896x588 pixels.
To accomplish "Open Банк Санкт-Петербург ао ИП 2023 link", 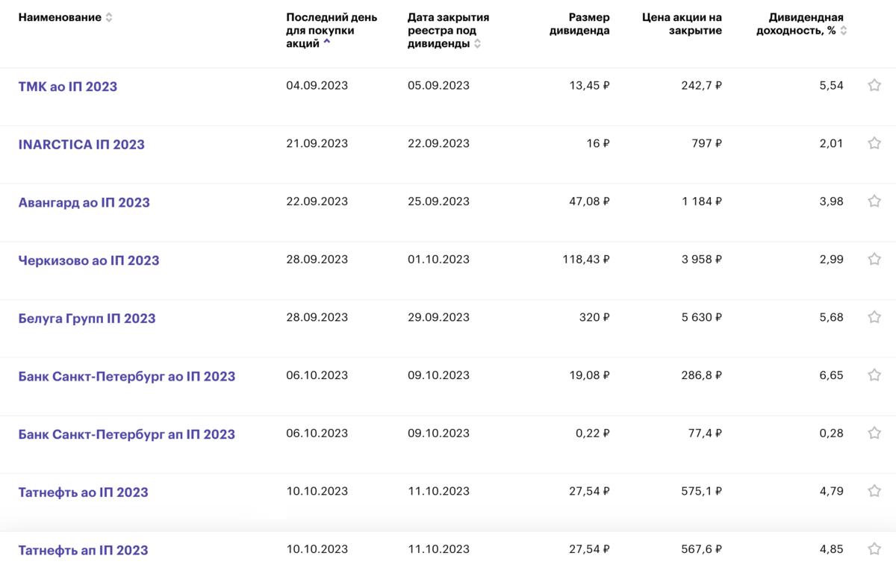I will tap(127, 376).
